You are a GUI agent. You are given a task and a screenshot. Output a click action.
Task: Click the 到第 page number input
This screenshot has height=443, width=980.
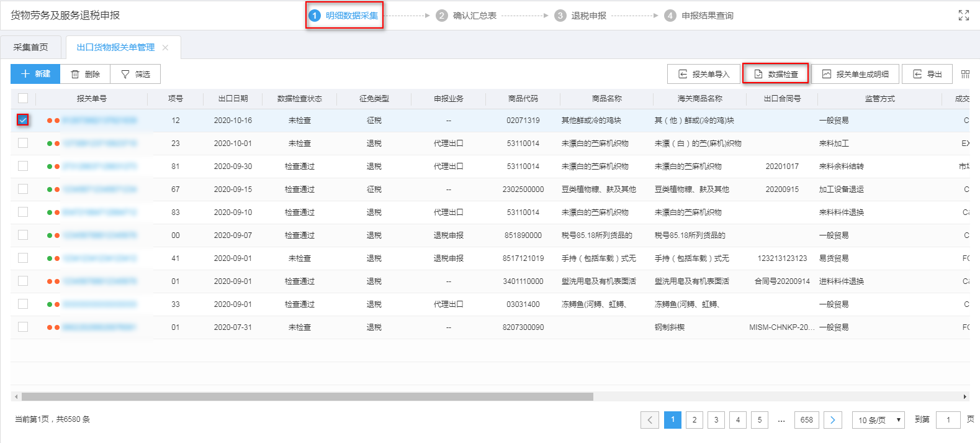click(x=948, y=420)
